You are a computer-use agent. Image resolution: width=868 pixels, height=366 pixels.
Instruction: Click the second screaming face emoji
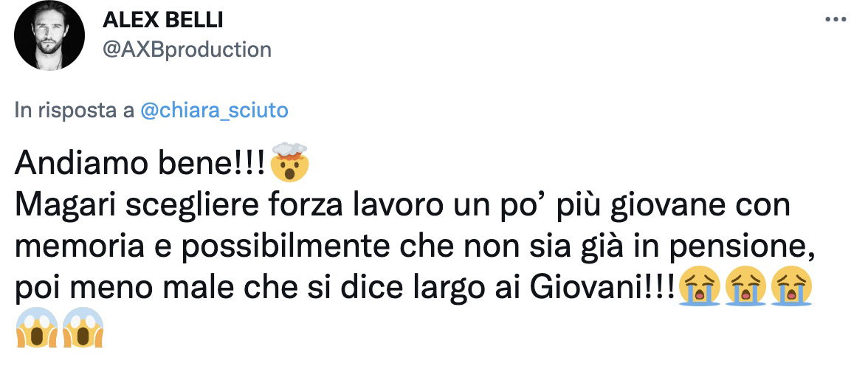[x=83, y=327]
